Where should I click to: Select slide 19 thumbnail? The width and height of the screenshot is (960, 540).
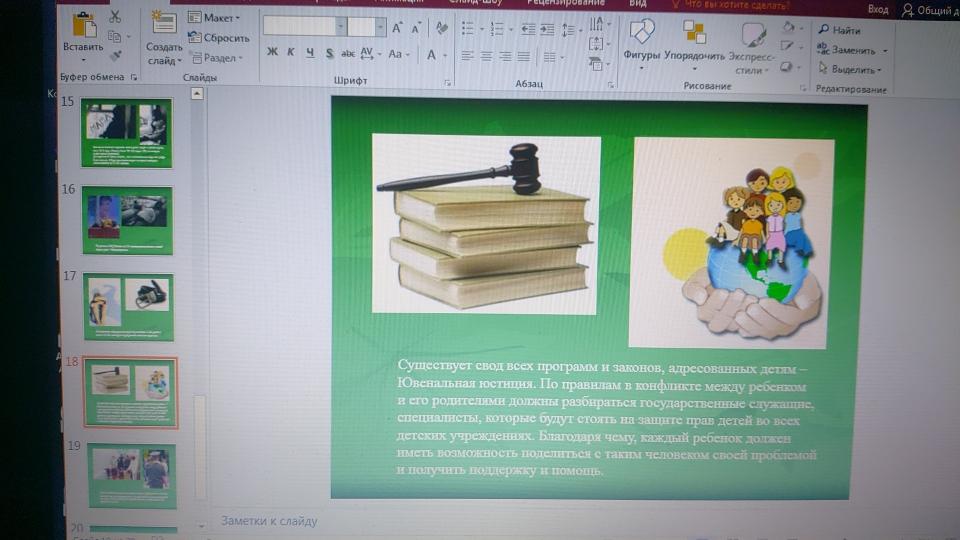pyautogui.click(x=132, y=476)
